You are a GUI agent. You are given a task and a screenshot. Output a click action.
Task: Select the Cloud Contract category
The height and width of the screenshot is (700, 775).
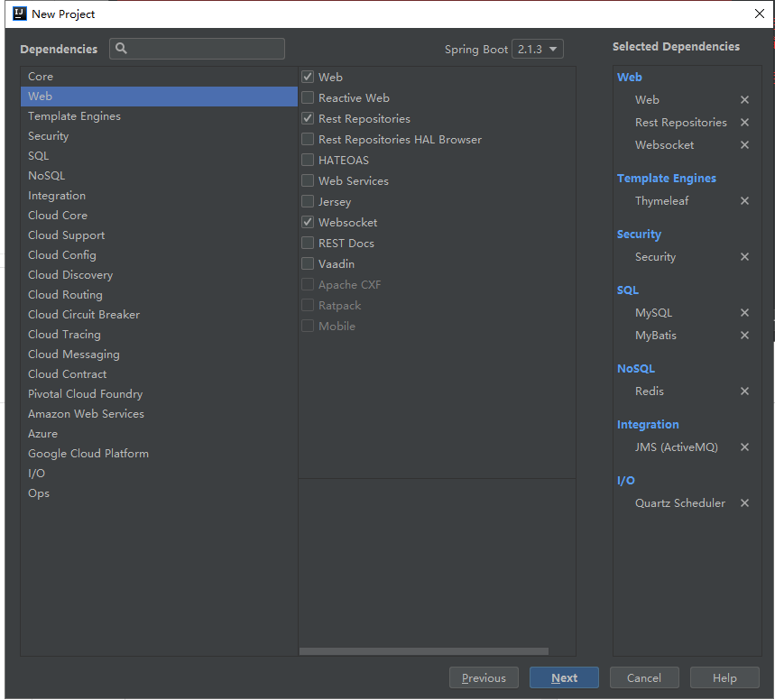pyautogui.click(x=159, y=373)
